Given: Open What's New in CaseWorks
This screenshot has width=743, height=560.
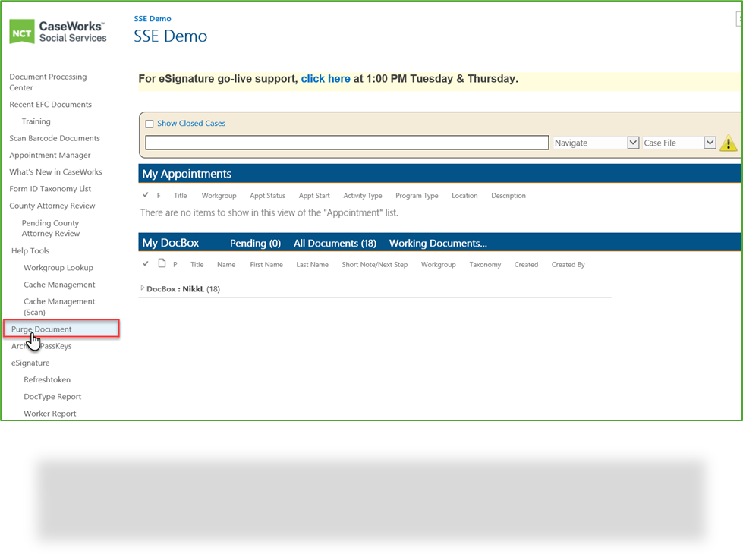Looking at the screenshot, I should 55,171.
